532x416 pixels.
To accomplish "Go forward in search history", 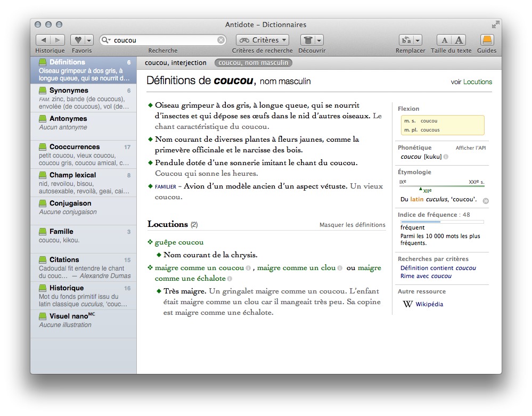I will tap(58, 40).
